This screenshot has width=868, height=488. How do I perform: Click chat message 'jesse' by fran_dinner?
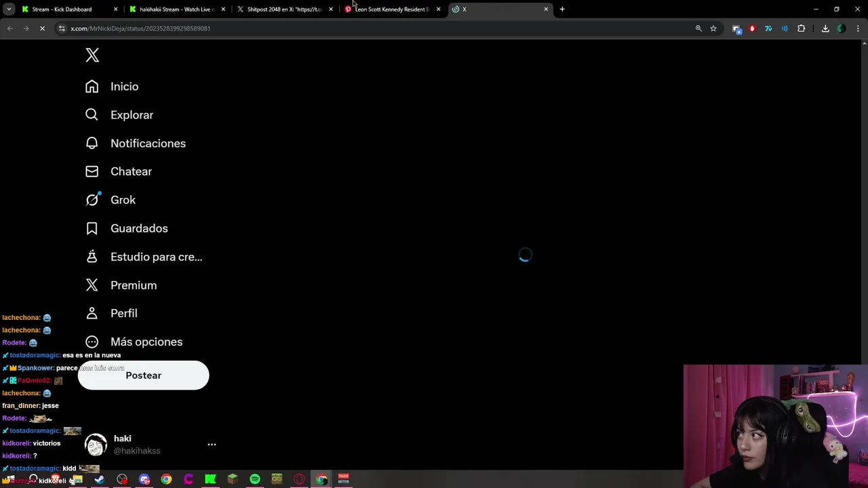point(50,405)
